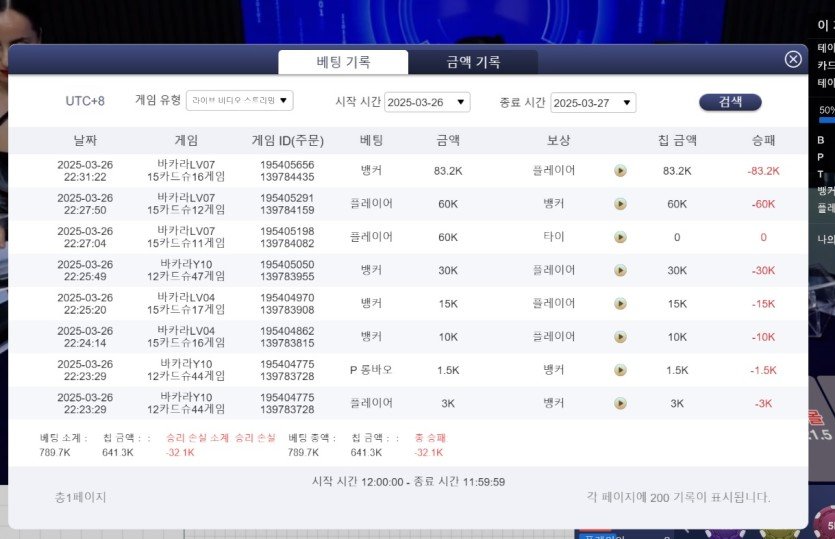
Task: Click the 날짜 column header
Action: (86, 140)
